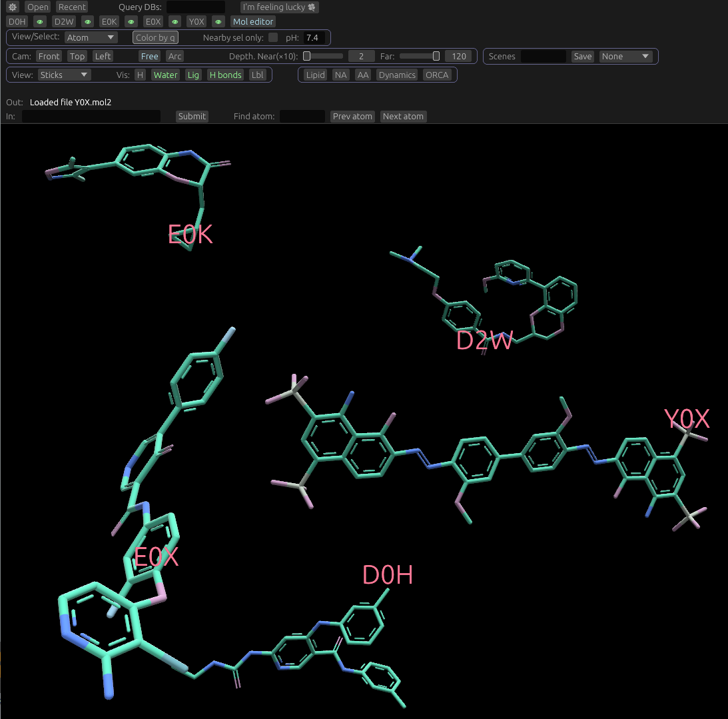The height and width of the screenshot is (719, 728).
Task: Hide the Y0X molecule with its eye toggle
Action: click(x=218, y=21)
